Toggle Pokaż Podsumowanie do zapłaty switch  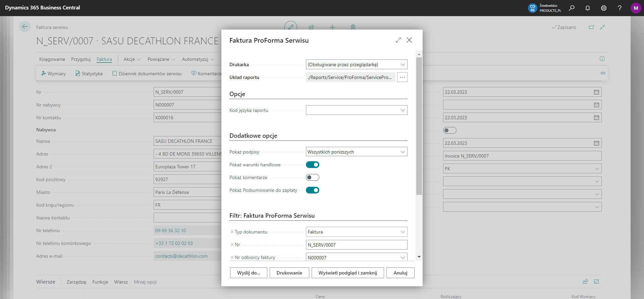click(313, 190)
